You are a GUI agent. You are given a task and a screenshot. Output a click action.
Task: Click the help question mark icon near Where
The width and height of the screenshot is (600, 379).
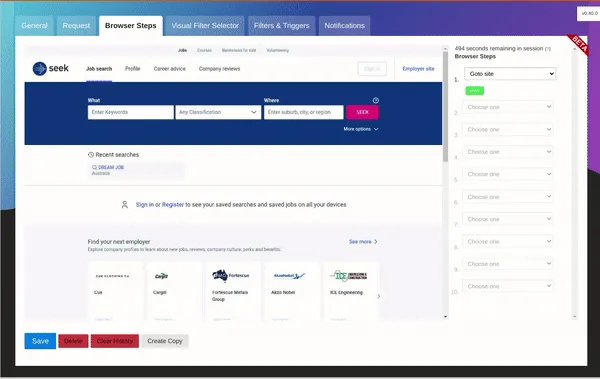point(376,100)
